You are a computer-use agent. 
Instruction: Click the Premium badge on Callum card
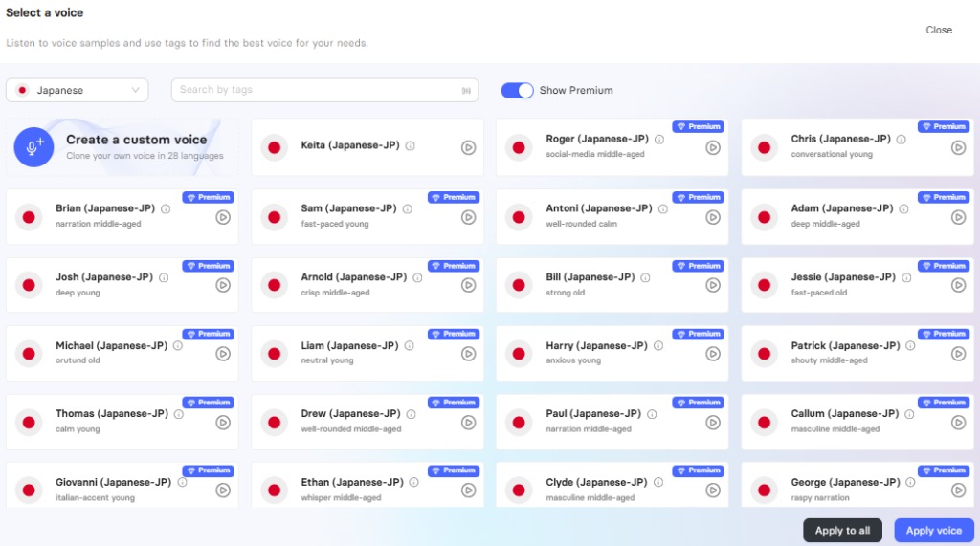click(943, 403)
